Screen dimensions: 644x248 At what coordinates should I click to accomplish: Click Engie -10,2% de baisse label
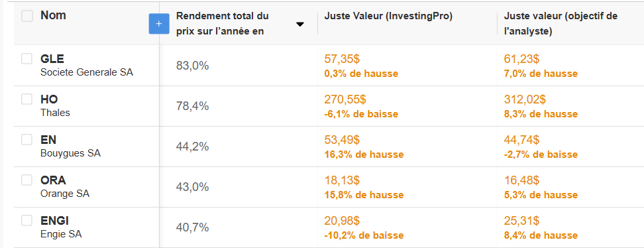point(364,235)
